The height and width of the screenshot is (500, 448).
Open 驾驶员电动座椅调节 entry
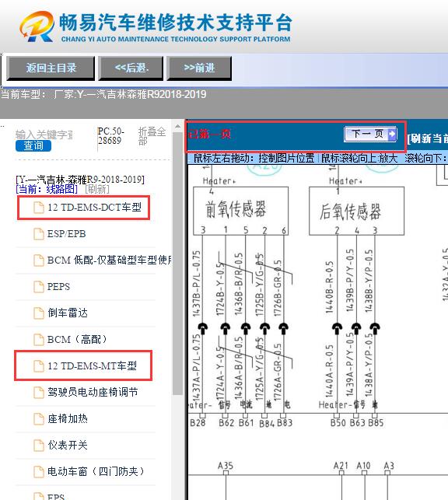[93, 392]
